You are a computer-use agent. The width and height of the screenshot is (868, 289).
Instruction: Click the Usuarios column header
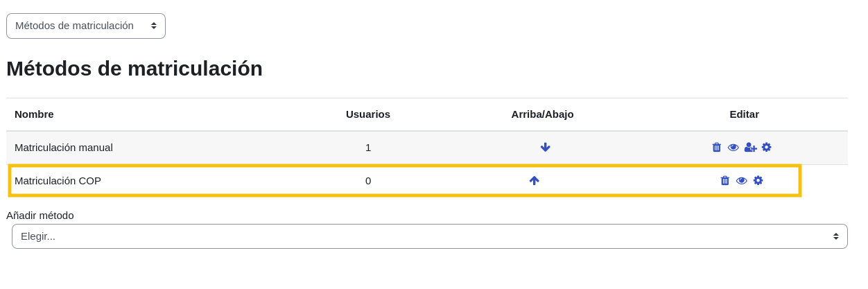(x=368, y=114)
